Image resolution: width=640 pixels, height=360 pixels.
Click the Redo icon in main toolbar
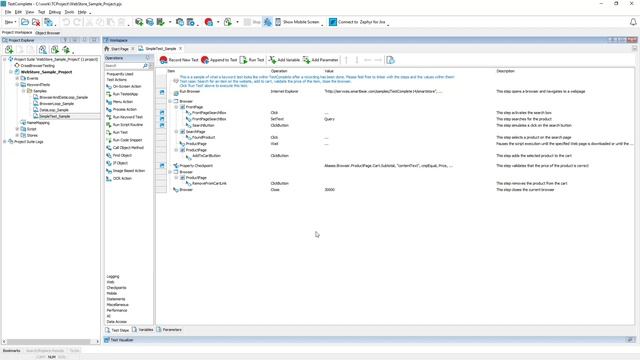coord(77,22)
